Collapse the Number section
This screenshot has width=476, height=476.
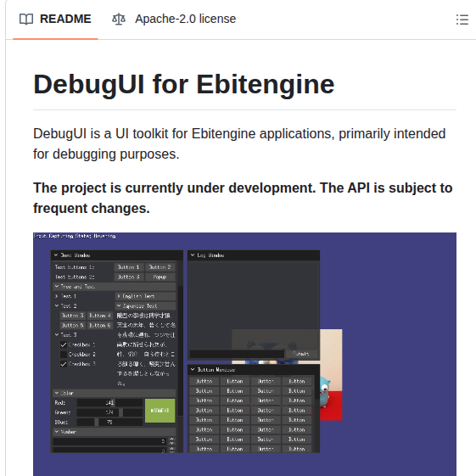115,432
